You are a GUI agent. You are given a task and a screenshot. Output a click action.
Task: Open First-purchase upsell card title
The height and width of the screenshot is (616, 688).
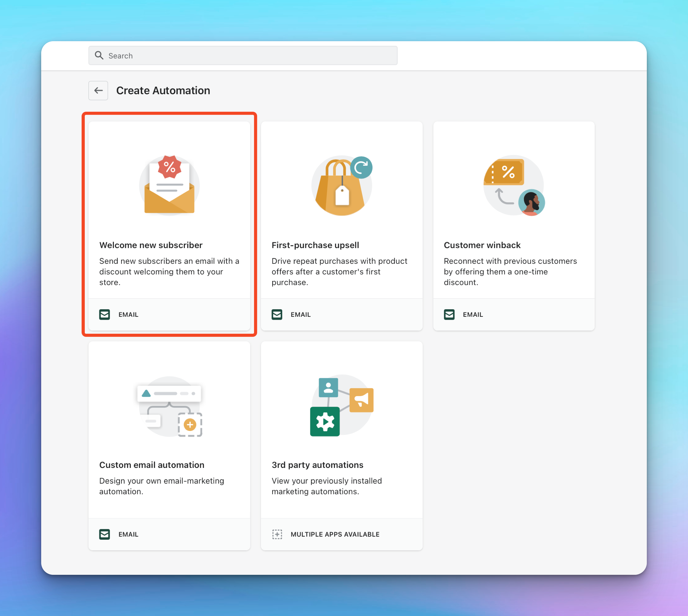pos(315,245)
